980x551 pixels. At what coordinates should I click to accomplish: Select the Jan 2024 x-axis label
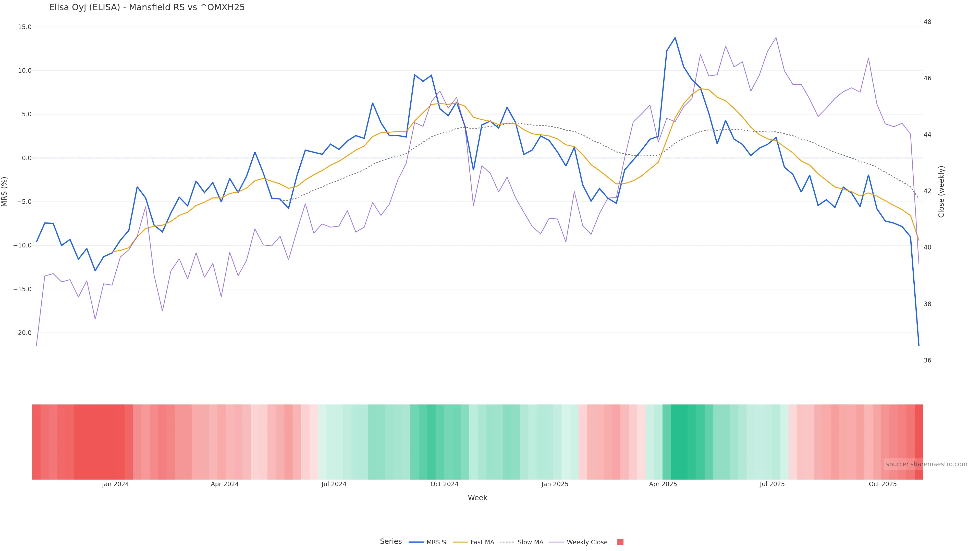pos(115,484)
